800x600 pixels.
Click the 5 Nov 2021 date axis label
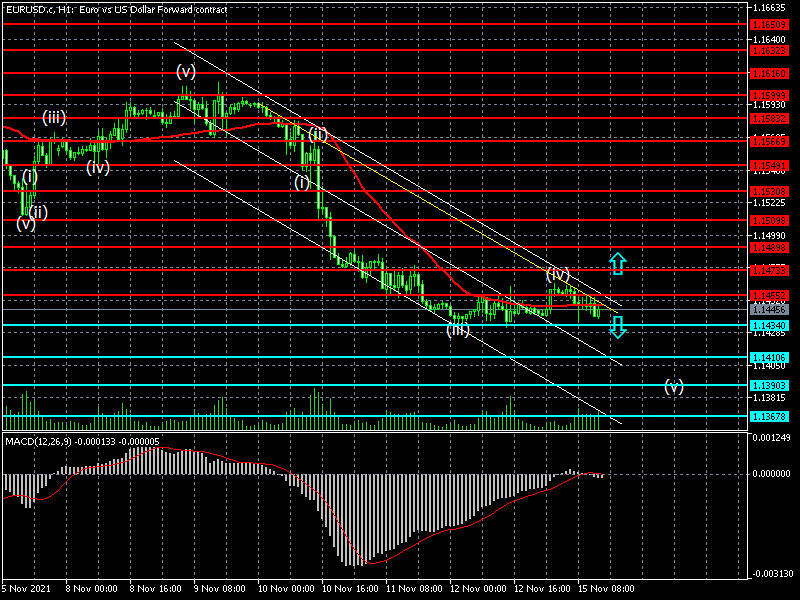click(28, 590)
